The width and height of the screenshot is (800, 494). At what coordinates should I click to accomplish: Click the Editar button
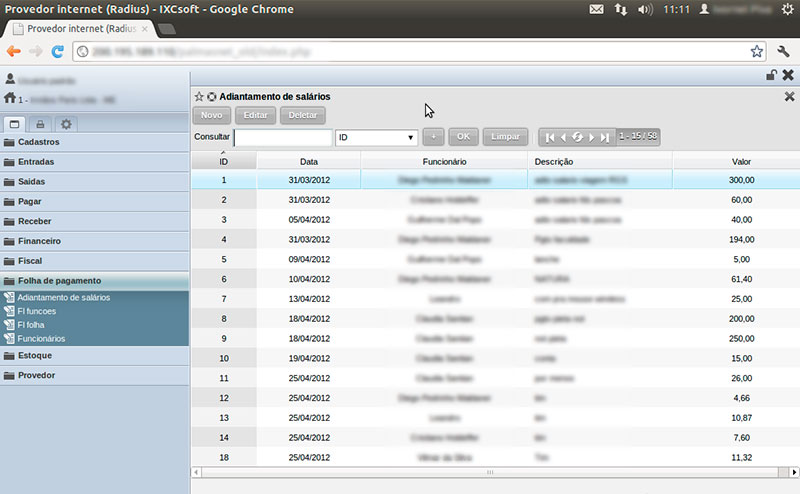256,115
